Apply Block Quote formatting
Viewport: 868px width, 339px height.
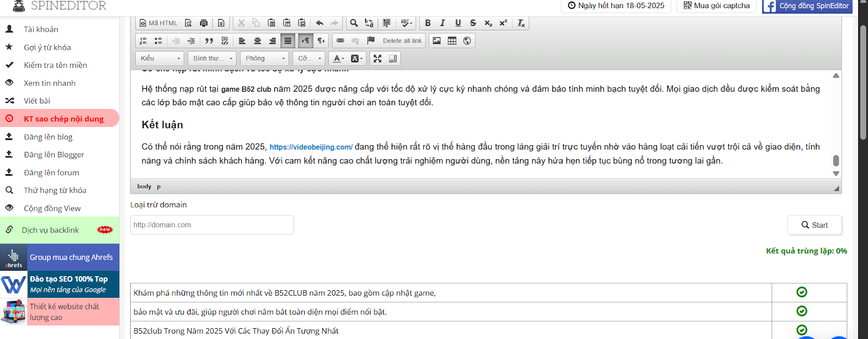[209, 41]
